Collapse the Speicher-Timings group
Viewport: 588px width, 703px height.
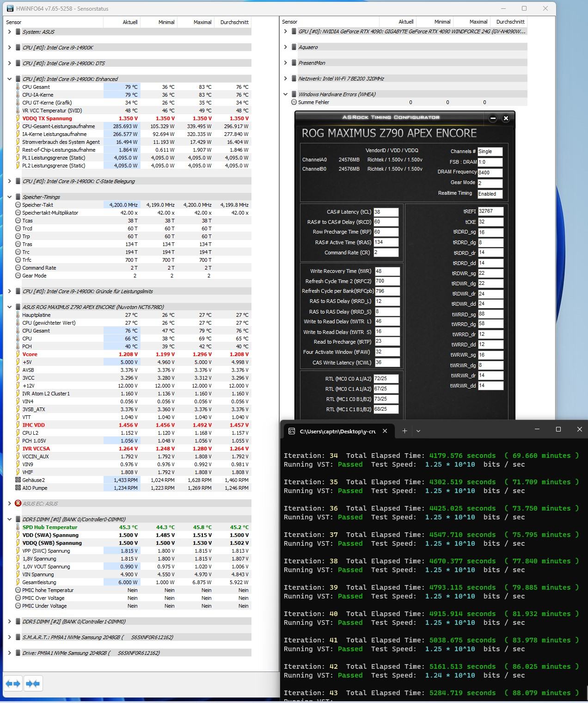tap(9, 197)
